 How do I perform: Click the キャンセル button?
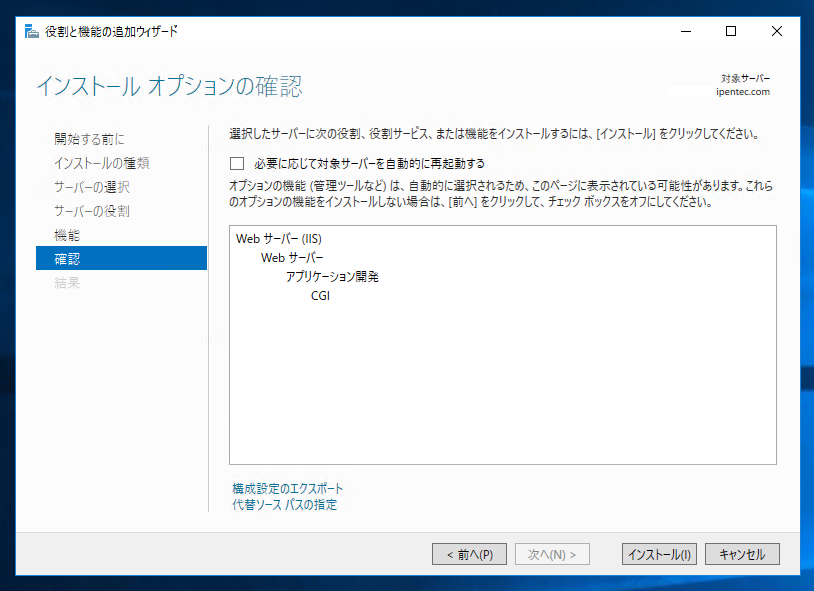click(742, 554)
